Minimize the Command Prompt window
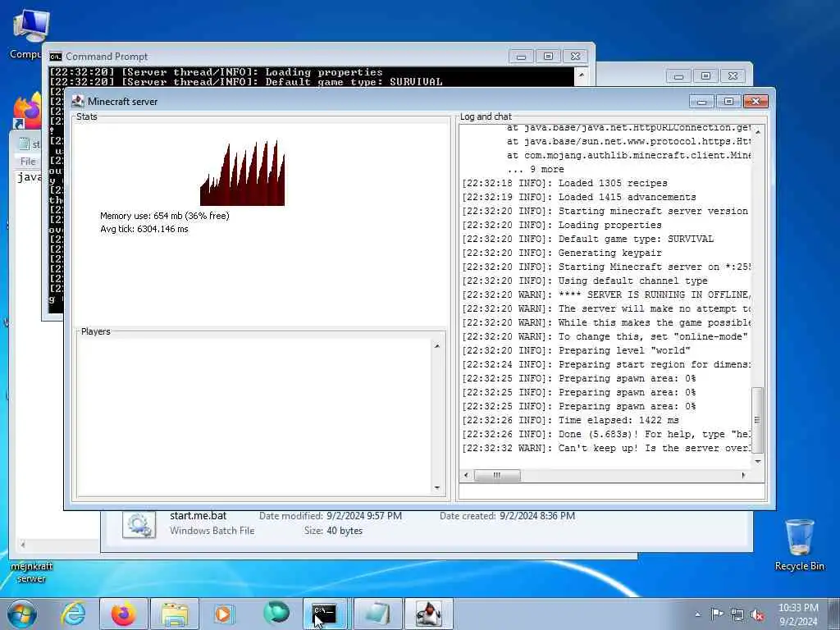This screenshot has height=630, width=840. click(x=521, y=57)
